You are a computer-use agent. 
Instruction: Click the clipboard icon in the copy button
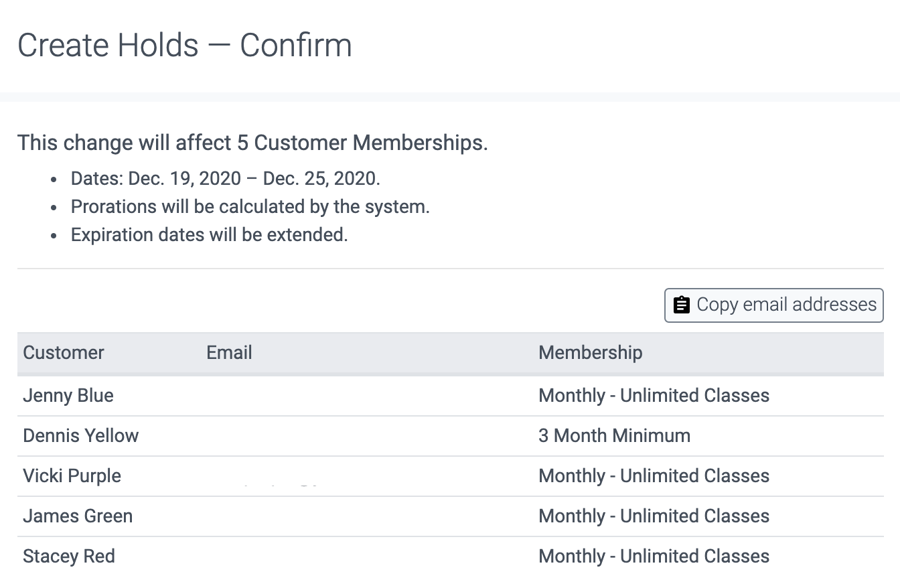coord(681,305)
